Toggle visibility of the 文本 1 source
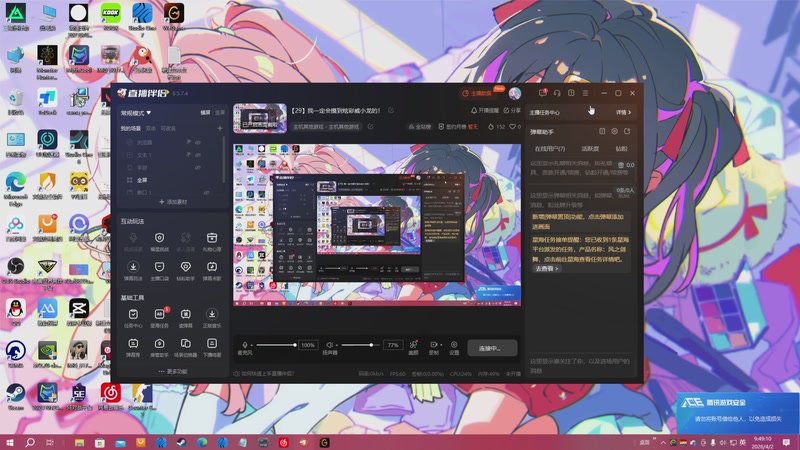 (x=197, y=155)
